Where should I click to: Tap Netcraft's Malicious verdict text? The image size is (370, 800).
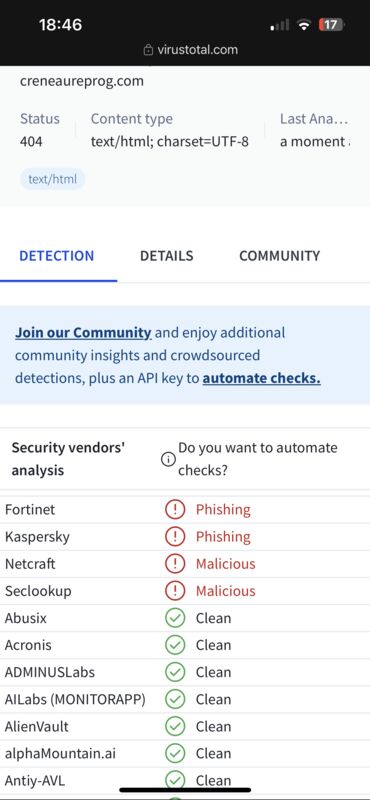226,564
